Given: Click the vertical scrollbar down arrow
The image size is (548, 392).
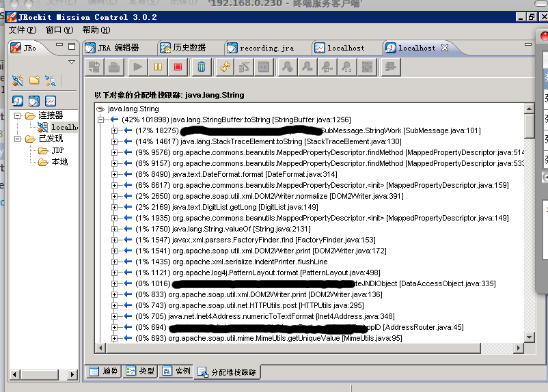Looking at the screenshot, I should [x=530, y=337].
